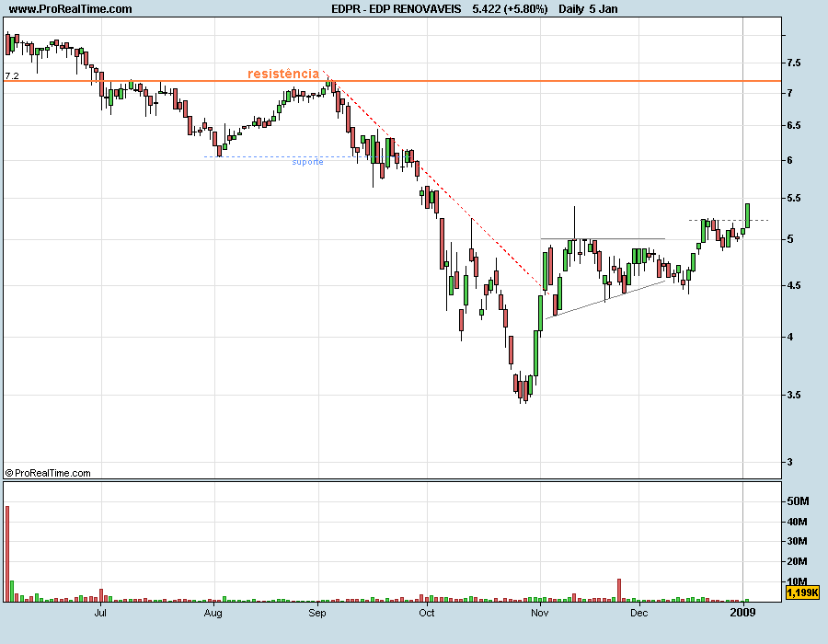The width and height of the screenshot is (828, 644).
Task: Select the red volume spike before Dec
Action: (619, 590)
